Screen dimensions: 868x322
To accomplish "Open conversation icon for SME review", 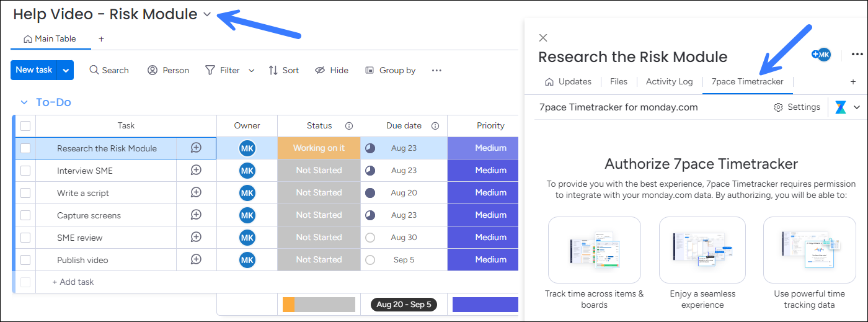I will coord(196,237).
